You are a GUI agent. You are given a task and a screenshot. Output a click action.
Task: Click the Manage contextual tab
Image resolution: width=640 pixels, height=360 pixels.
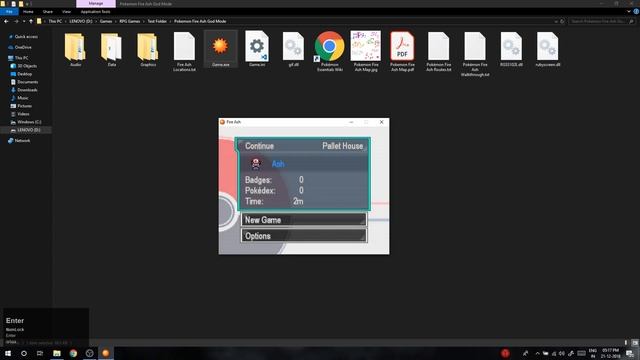tap(96, 3)
